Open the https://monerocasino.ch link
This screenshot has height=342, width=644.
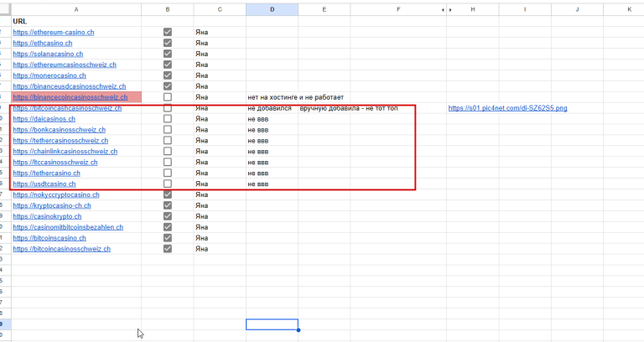tap(49, 75)
